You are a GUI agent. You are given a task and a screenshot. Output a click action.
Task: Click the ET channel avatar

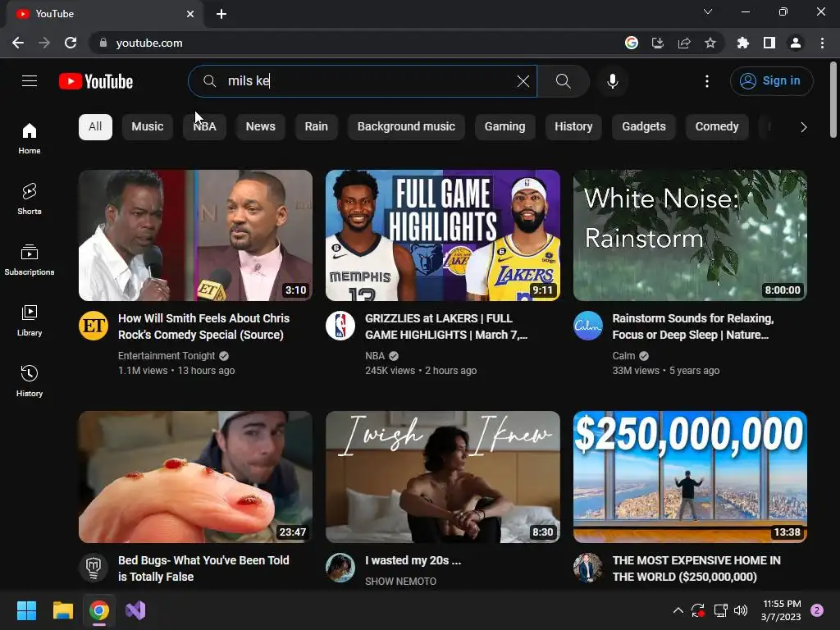click(x=94, y=326)
